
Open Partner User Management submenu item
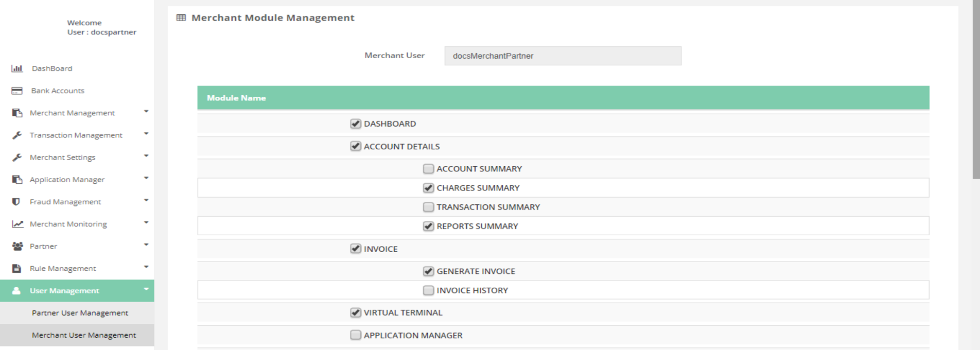pos(80,313)
